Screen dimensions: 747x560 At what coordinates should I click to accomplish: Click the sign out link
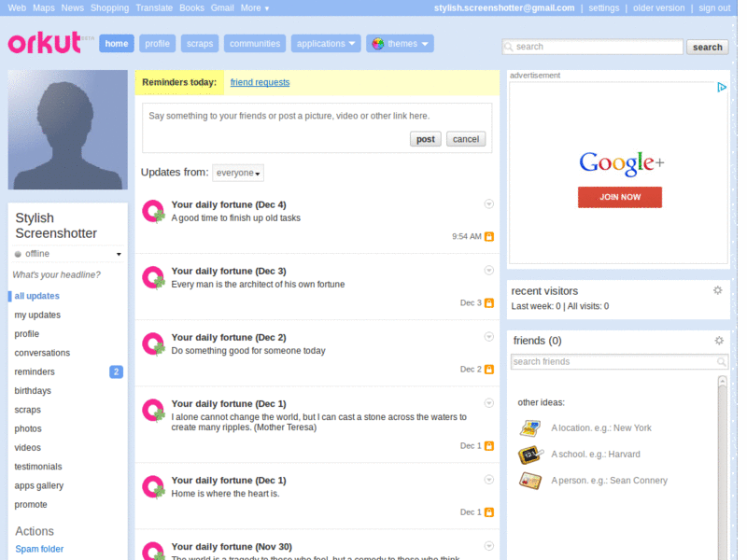pyautogui.click(x=714, y=8)
